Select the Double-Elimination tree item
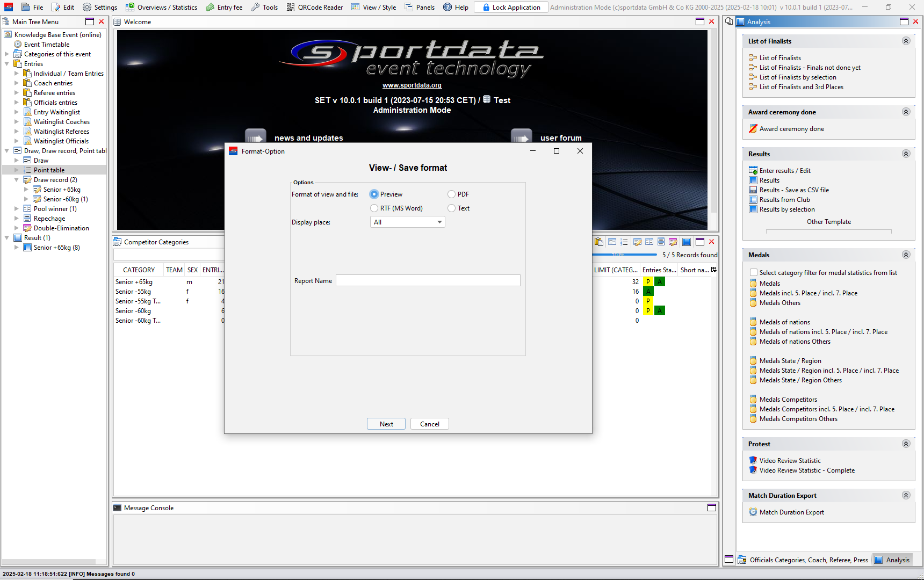Screen dimensions: 924x580 61,228
